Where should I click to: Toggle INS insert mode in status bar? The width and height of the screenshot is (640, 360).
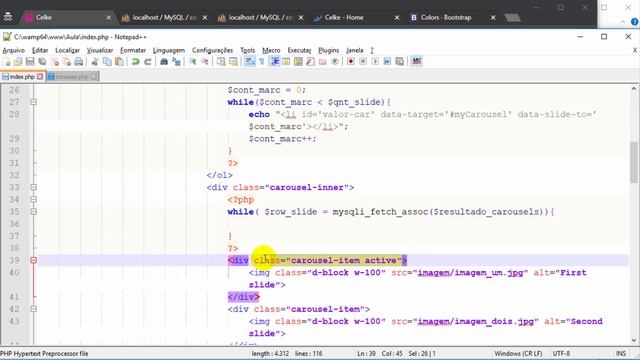click(x=621, y=353)
